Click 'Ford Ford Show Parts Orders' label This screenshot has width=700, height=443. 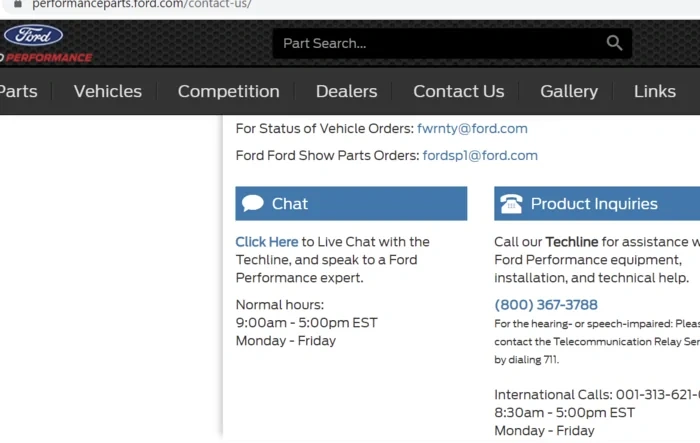327,155
